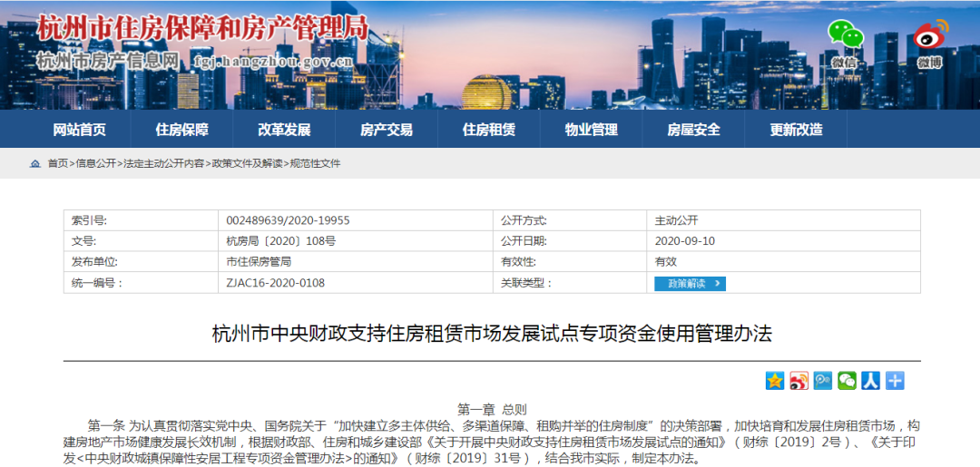This screenshot has width=980, height=467.
Task: Open 物业管理 menu section
Action: [591, 130]
